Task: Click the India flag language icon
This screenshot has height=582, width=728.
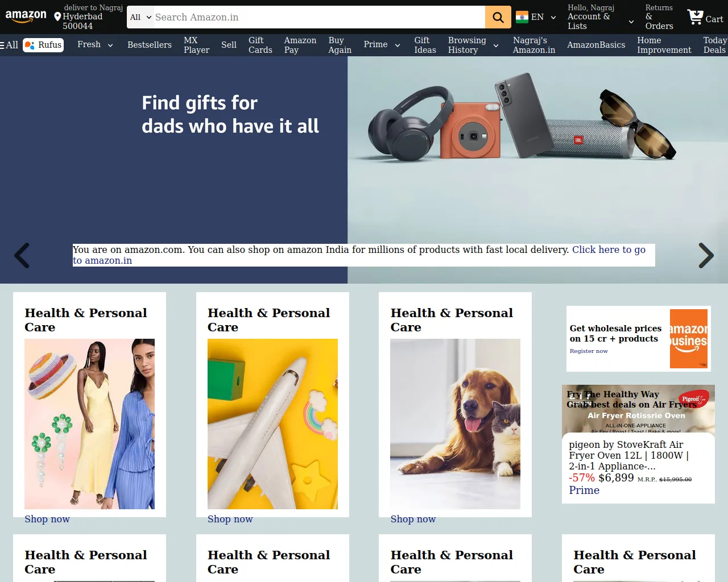Action: [x=522, y=17]
